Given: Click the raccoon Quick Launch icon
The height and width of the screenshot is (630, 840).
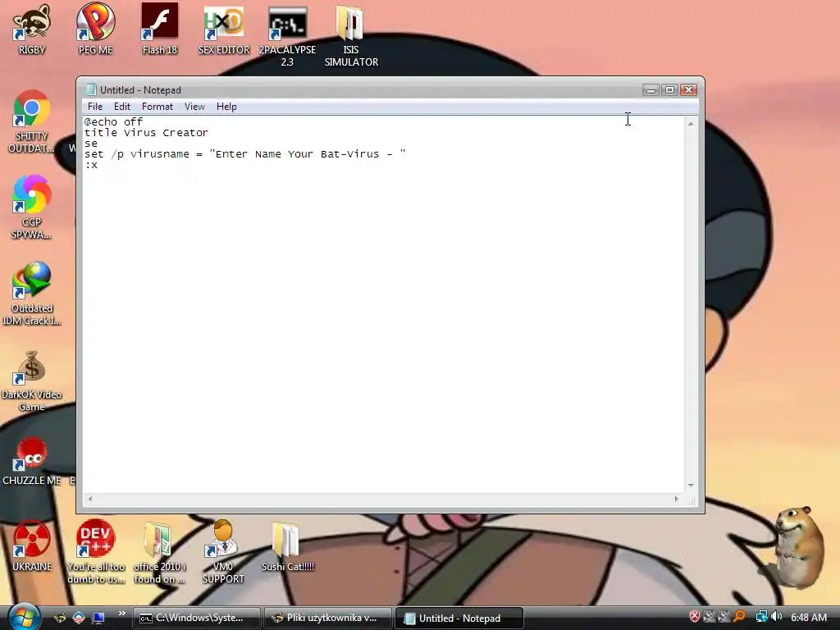Looking at the screenshot, I should 60,618.
